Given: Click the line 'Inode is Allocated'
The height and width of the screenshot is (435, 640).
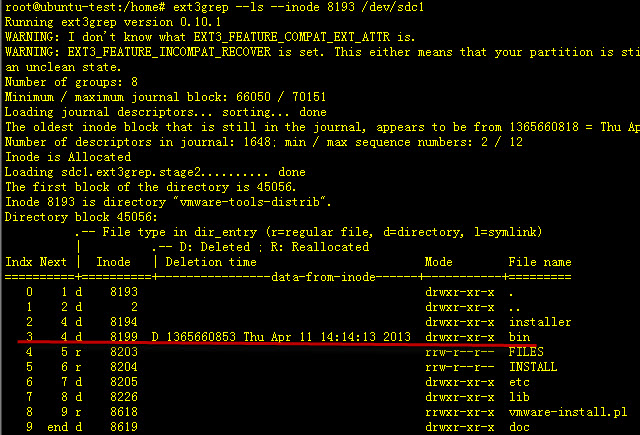Looking at the screenshot, I should (x=68, y=157).
